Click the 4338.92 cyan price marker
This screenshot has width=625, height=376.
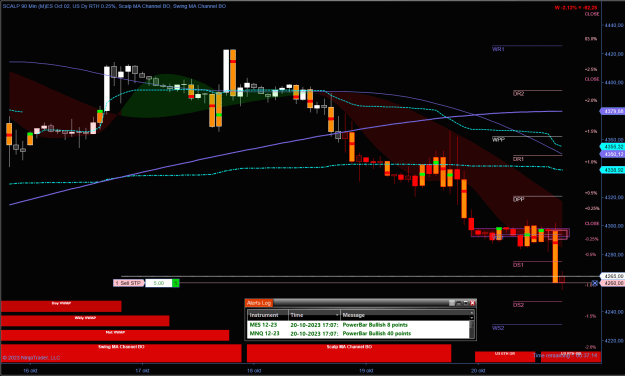click(x=613, y=170)
